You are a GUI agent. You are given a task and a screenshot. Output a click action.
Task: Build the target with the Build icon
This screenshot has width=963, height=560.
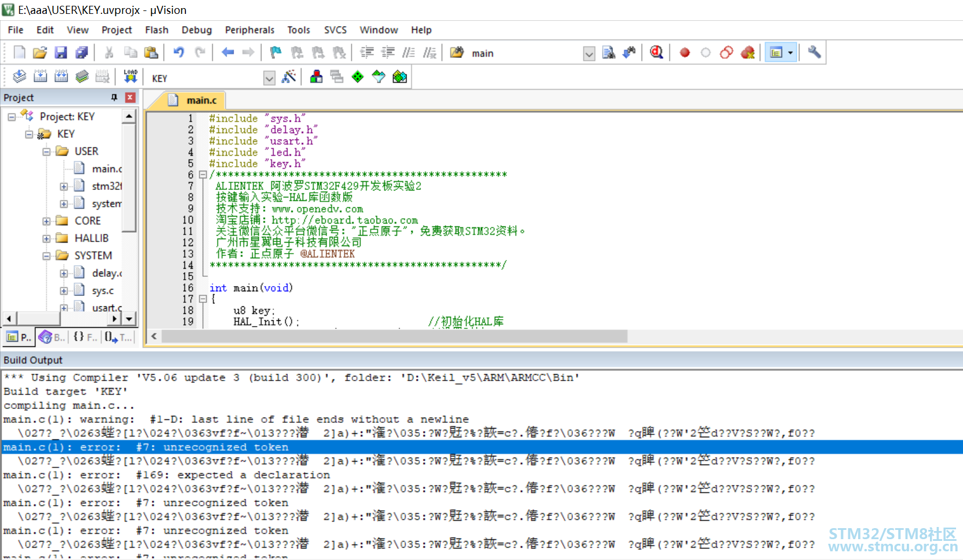click(x=40, y=76)
